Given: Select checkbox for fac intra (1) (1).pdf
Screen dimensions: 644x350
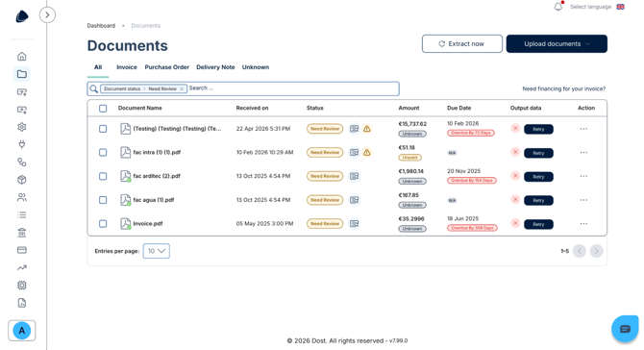Looking at the screenshot, I should (103, 153).
